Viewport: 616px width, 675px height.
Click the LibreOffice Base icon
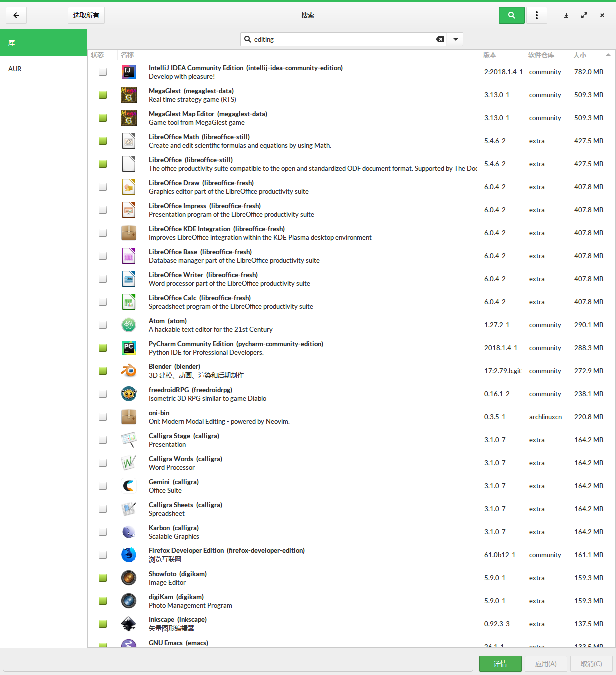129,256
